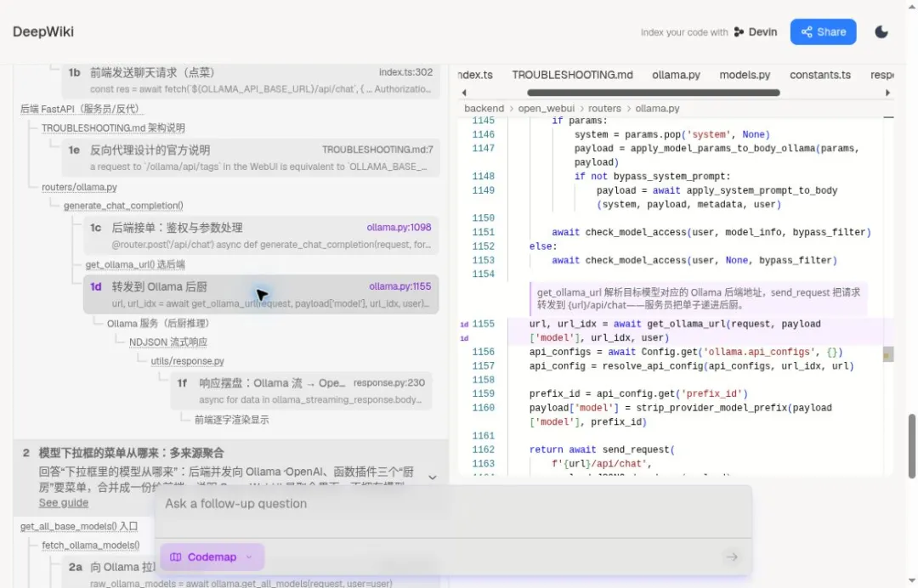Click the 'get_ollama_url() 选后端' node
Viewport: 918px width, 588px height.
point(135,264)
